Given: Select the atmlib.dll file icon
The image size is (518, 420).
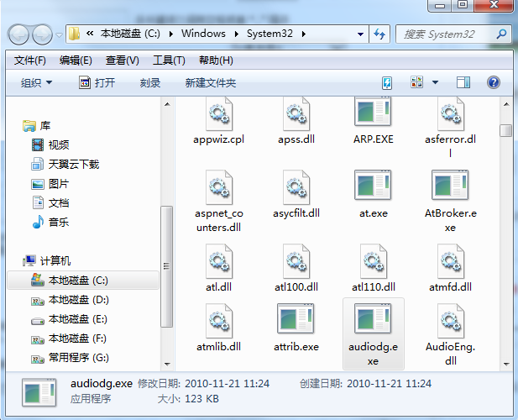Looking at the screenshot, I should click(219, 321).
